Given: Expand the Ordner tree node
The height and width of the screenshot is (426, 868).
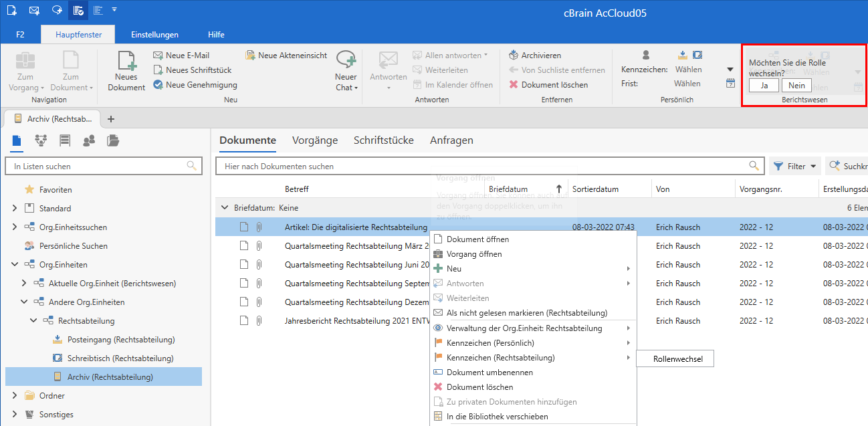Looking at the screenshot, I should point(15,396).
